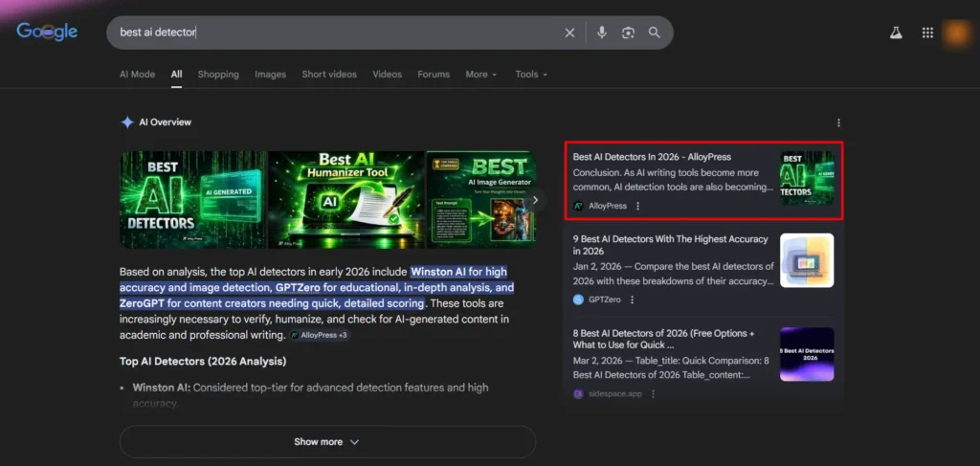Click the AlloyPress source name
Image resolution: width=980 pixels, height=466 pixels.
pyautogui.click(x=608, y=206)
